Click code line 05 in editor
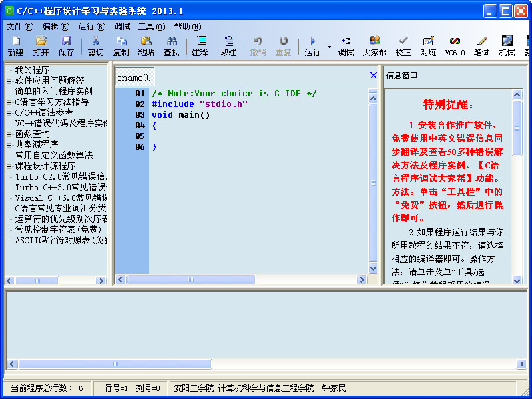The image size is (532, 399). tap(258, 136)
